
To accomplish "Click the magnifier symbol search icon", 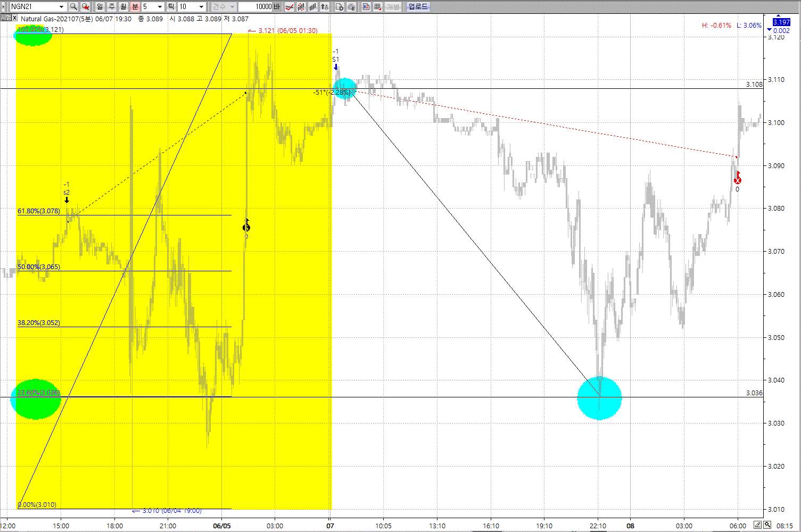I will (73, 7).
